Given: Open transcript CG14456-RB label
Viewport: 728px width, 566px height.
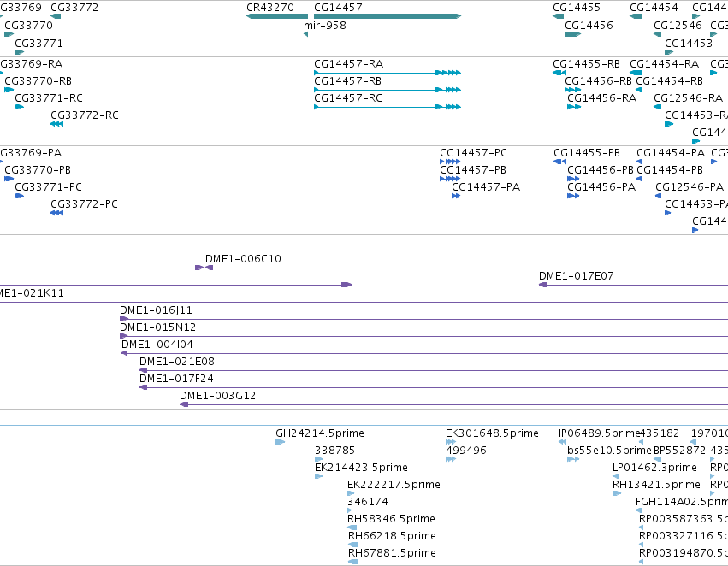Looking at the screenshot, I should (x=599, y=81).
